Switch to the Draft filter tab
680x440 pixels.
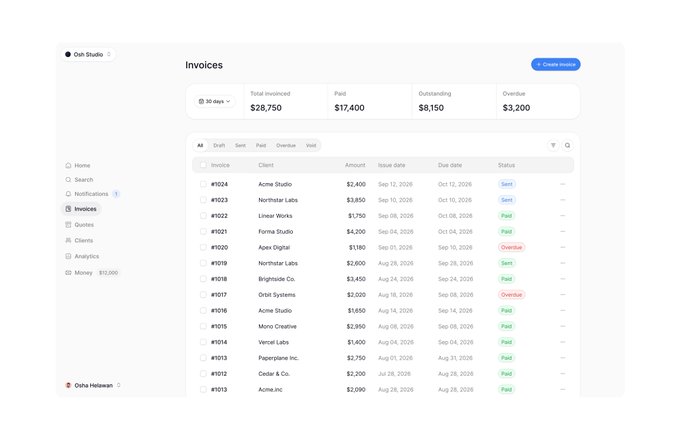(x=219, y=145)
